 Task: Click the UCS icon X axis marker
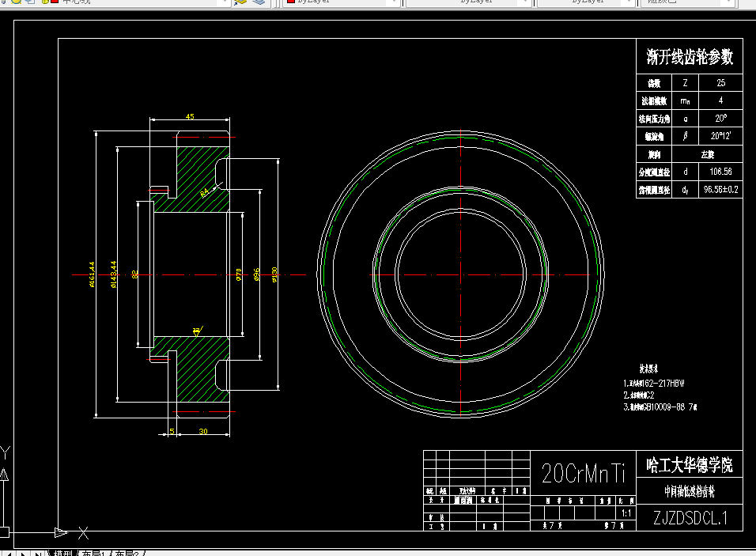tap(83, 533)
